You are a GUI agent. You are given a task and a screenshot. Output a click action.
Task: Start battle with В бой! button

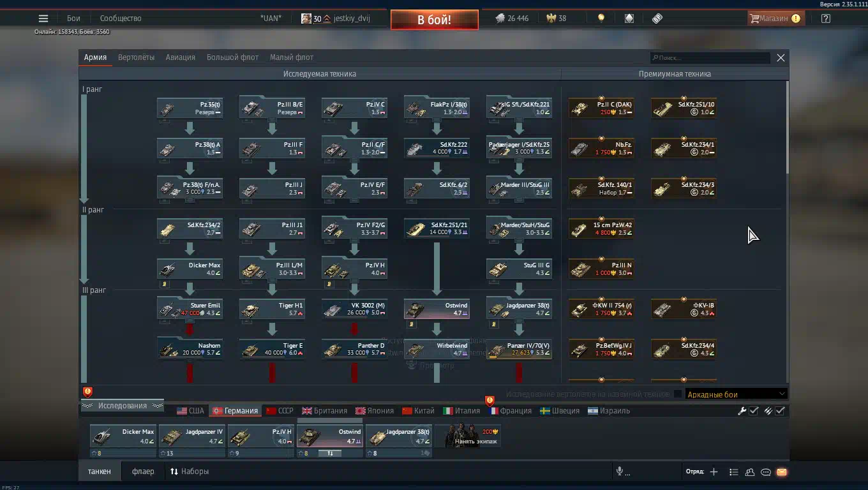click(x=435, y=20)
